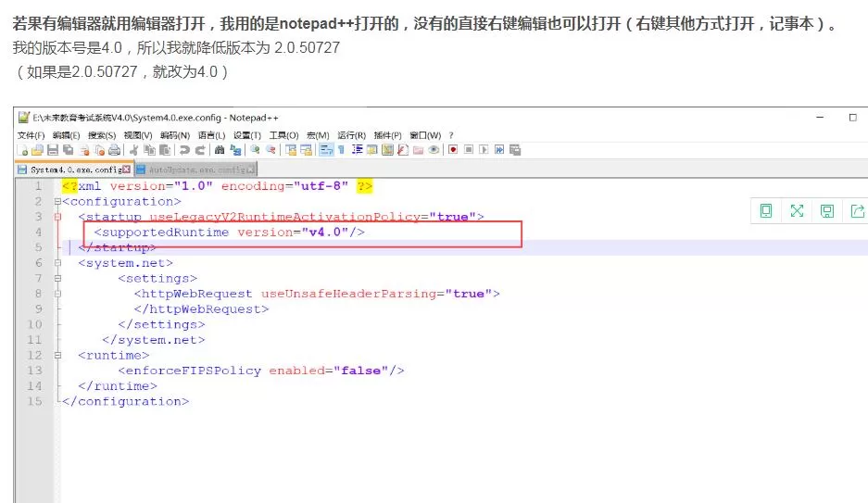This screenshot has height=503, width=868.
Task: Open the 宏(M) menu
Action: pos(318,135)
